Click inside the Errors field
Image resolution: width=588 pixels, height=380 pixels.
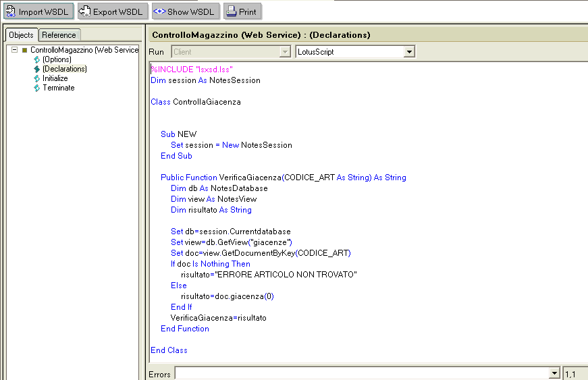[362, 374]
